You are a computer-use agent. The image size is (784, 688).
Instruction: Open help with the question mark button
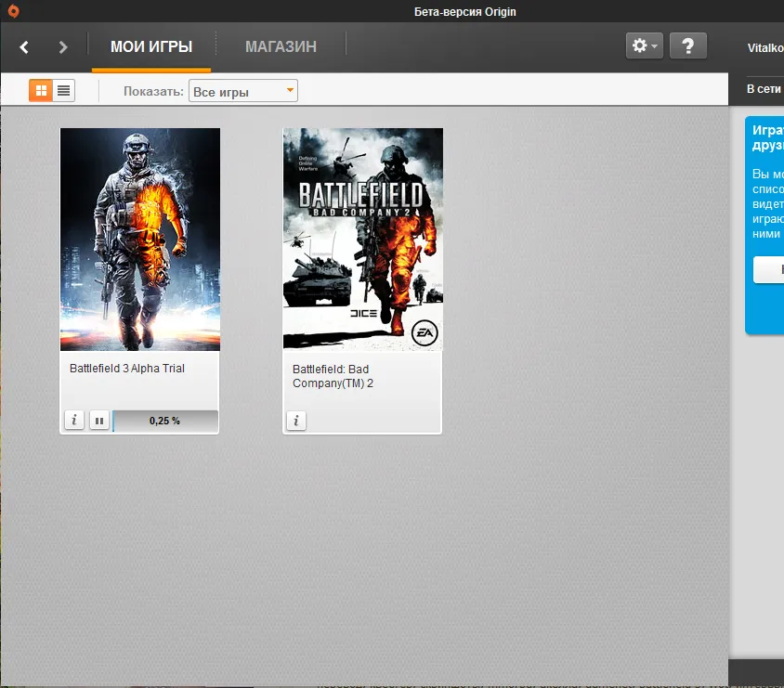pyautogui.click(x=687, y=45)
